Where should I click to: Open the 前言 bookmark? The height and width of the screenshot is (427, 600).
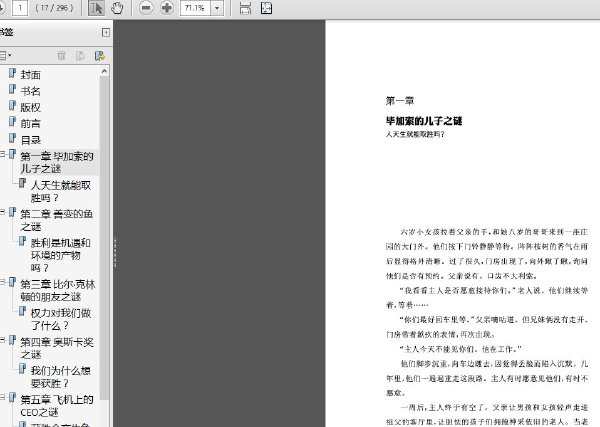click(x=31, y=124)
